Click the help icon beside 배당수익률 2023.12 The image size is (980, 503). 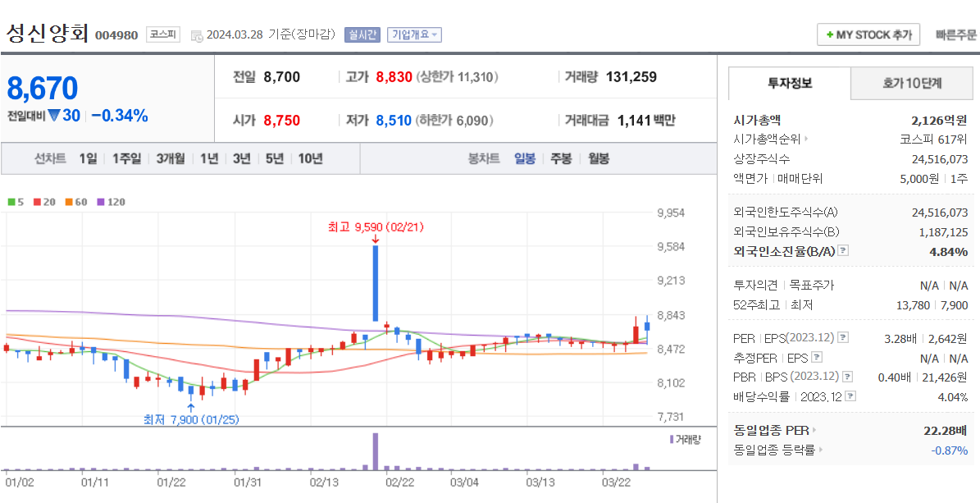point(850,396)
